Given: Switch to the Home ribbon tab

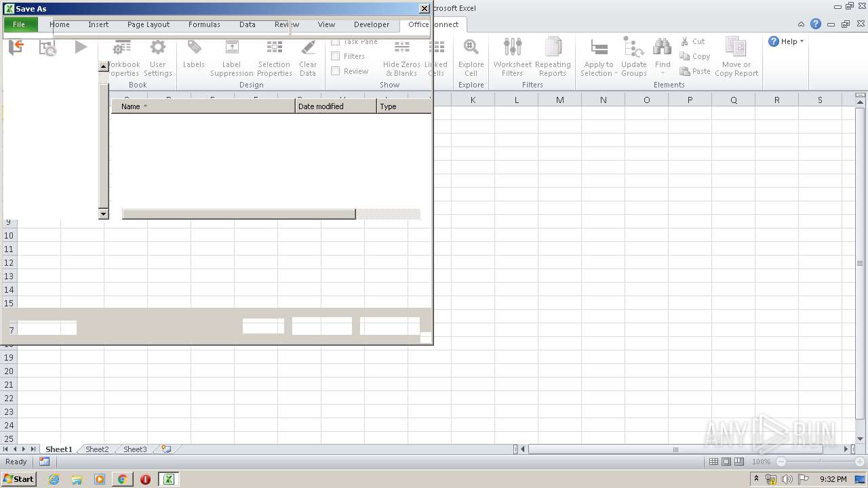Looking at the screenshot, I should point(60,24).
